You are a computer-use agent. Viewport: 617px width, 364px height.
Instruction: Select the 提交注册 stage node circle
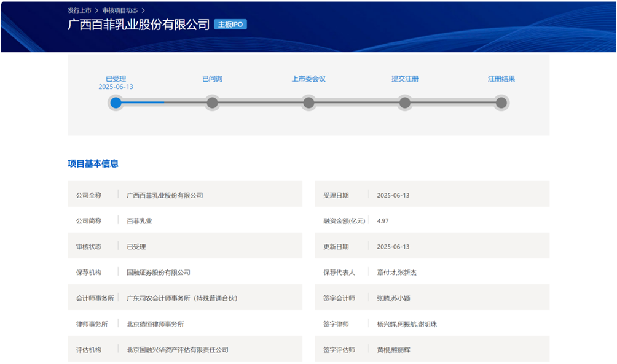click(405, 103)
